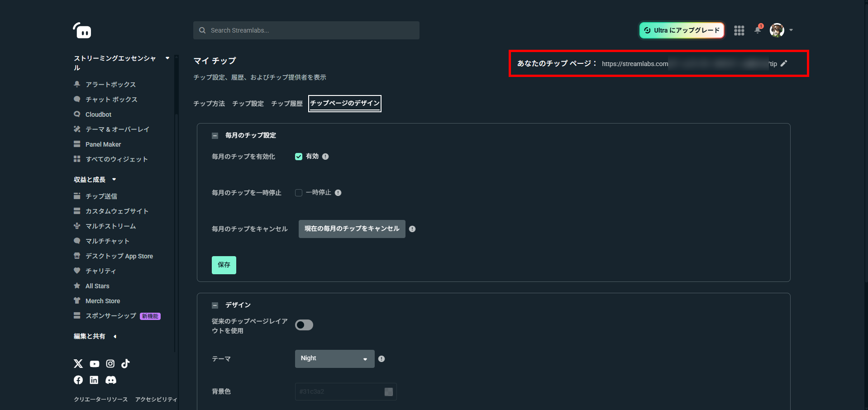Click the chat box bubble icon
Image resolution: width=868 pixels, height=410 pixels.
[x=77, y=99]
